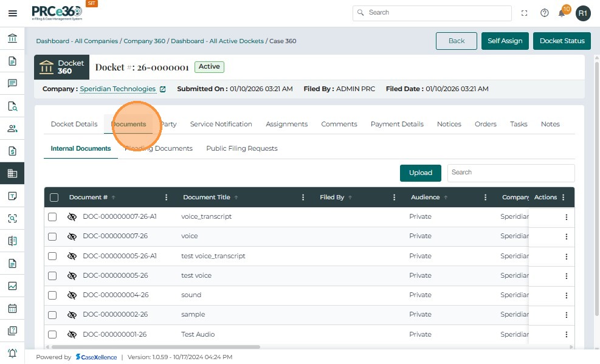Click the Upload button
The width and height of the screenshot is (600, 364).
(420, 173)
